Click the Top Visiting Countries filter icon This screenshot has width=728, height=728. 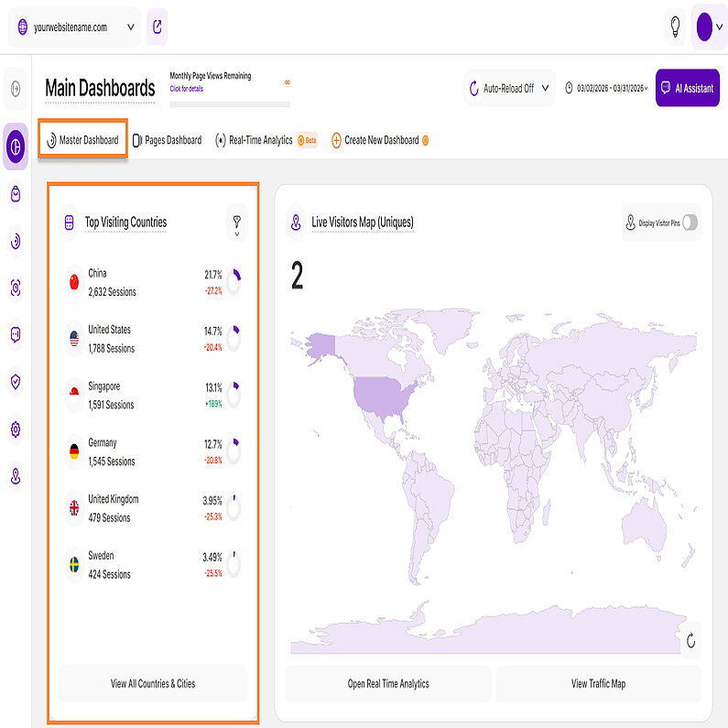click(x=236, y=222)
